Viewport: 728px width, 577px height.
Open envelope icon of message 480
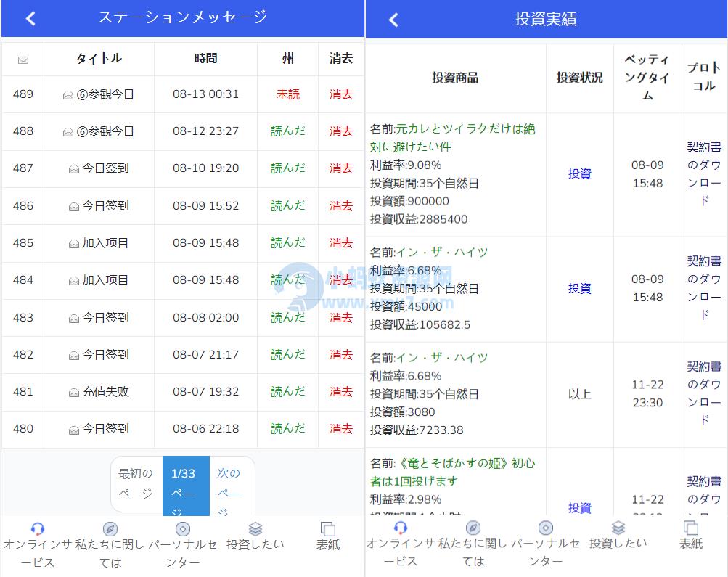point(74,430)
